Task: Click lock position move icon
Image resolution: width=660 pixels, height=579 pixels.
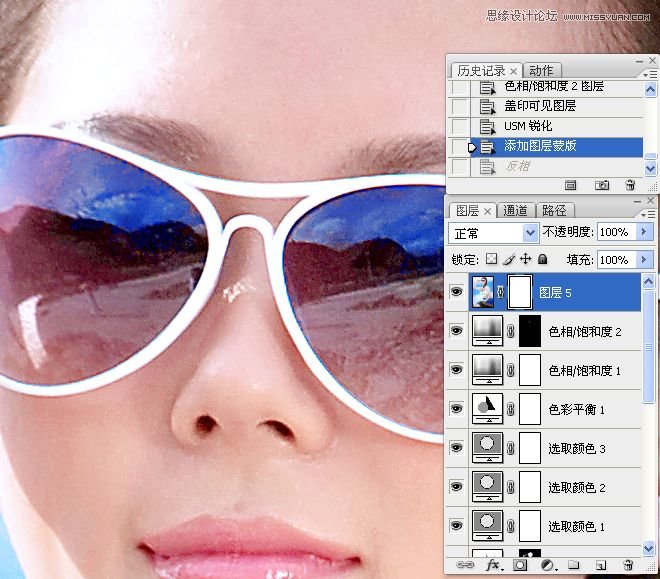Action: 525,259
